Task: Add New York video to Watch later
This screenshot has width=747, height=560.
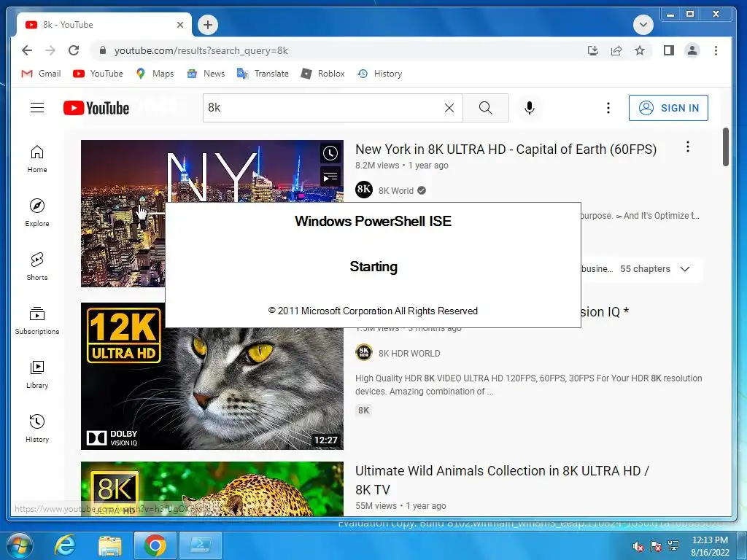Action: coord(330,153)
